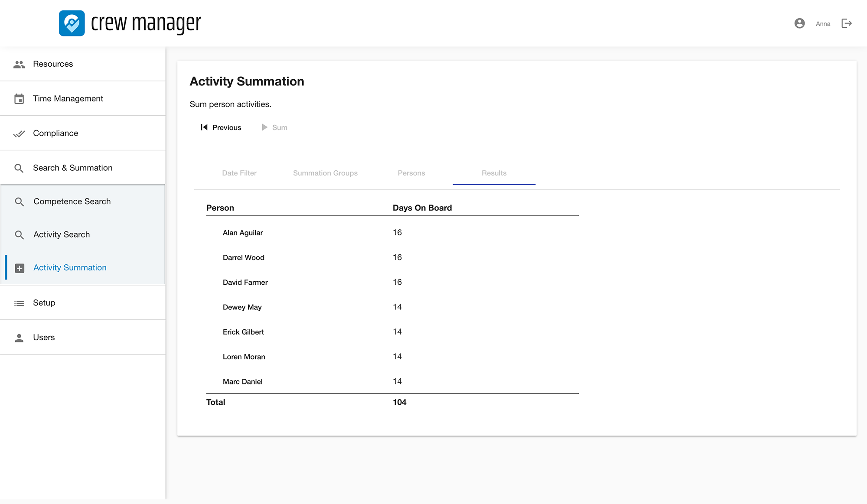Click the Activity Summation plus-box icon

point(20,268)
